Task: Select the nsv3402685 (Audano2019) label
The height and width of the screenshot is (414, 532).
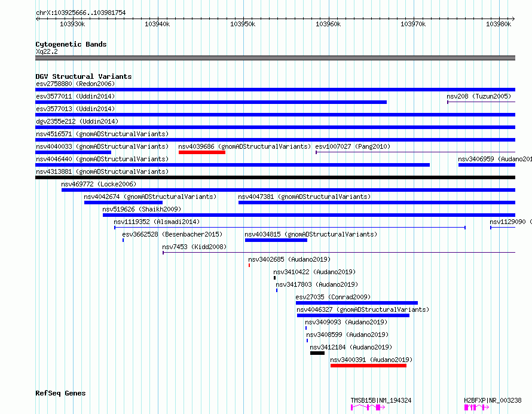Action: [289, 259]
